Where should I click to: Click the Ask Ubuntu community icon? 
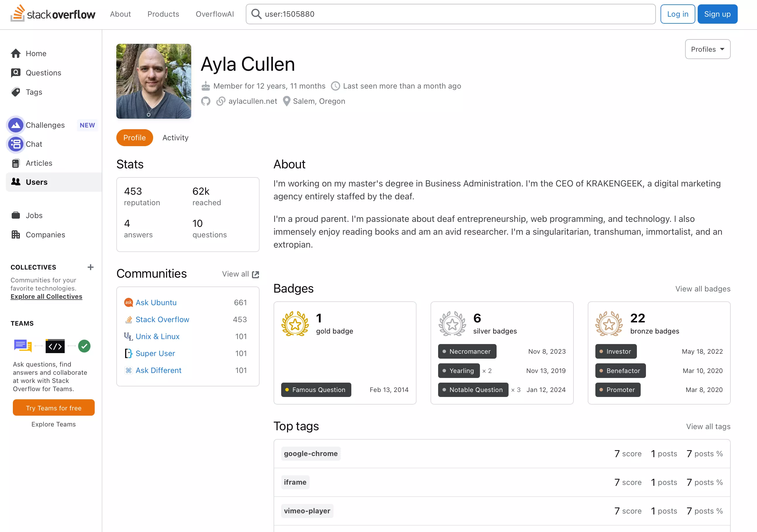point(128,303)
